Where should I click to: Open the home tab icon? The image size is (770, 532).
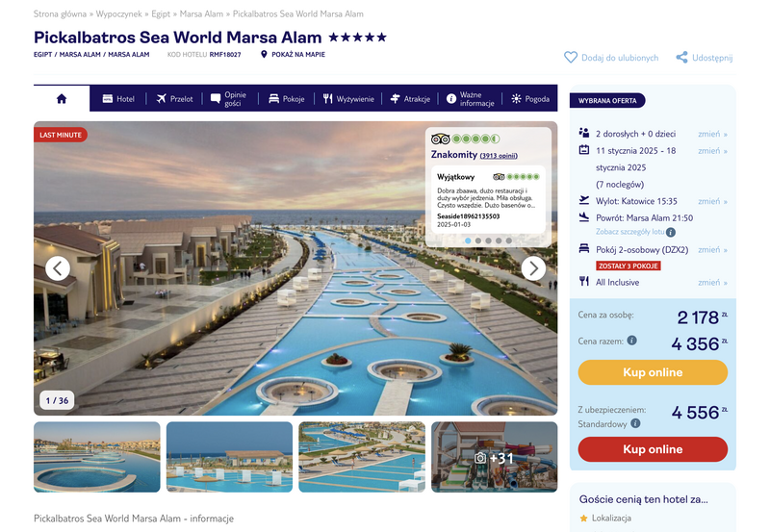(62, 99)
